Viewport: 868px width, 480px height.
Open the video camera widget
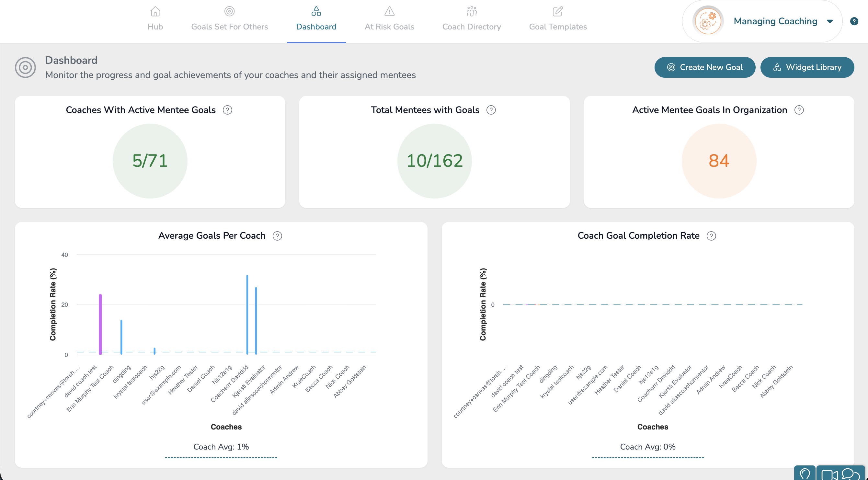pyautogui.click(x=829, y=474)
